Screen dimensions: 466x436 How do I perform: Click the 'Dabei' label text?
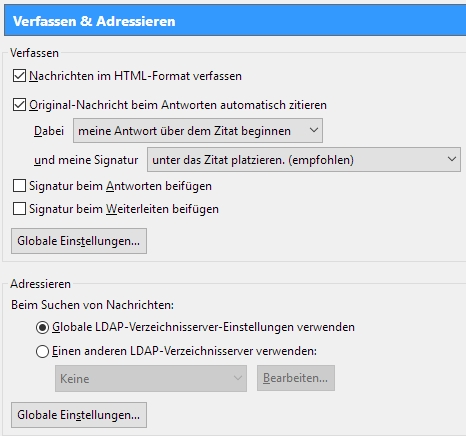click(x=49, y=131)
